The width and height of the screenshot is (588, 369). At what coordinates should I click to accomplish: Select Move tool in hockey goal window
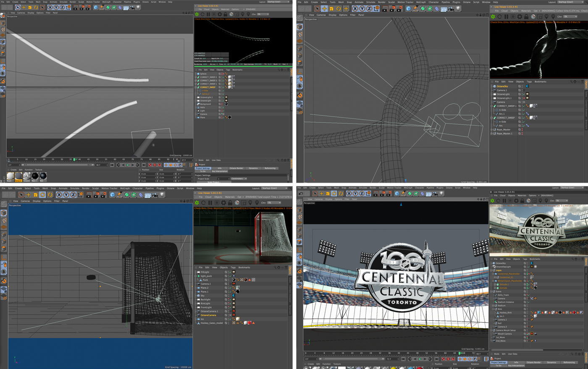click(x=28, y=195)
